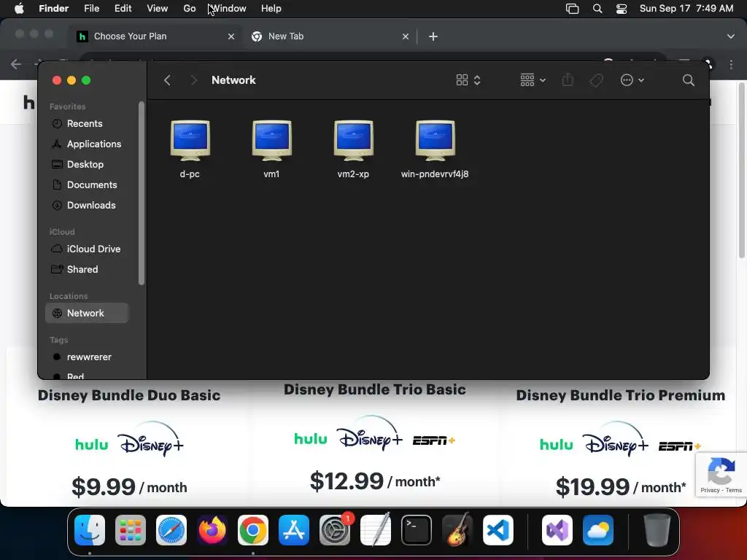Image resolution: width=747 pixels, height=560 pixels.
Task: Select Disney Bundle Duo Basic plan
Action: click(128, 395)
